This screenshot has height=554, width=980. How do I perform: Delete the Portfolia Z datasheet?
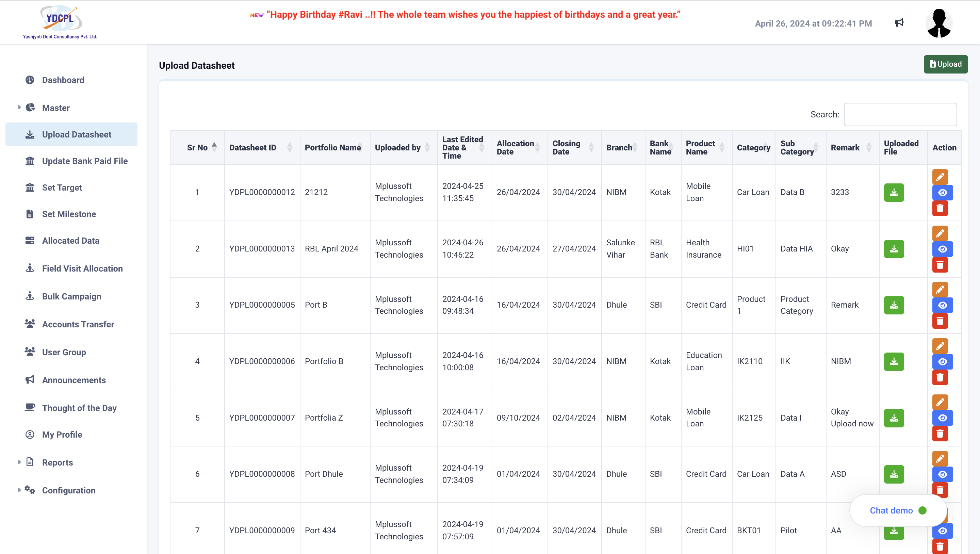(940, 434)
